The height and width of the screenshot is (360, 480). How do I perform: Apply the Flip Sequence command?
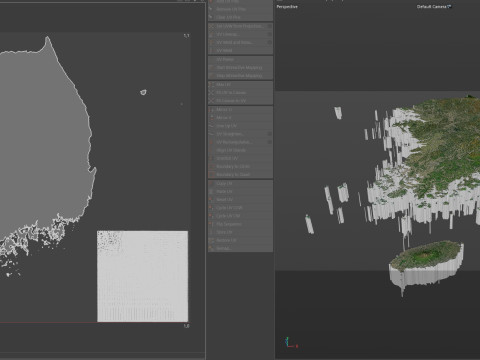pos(240,224)
